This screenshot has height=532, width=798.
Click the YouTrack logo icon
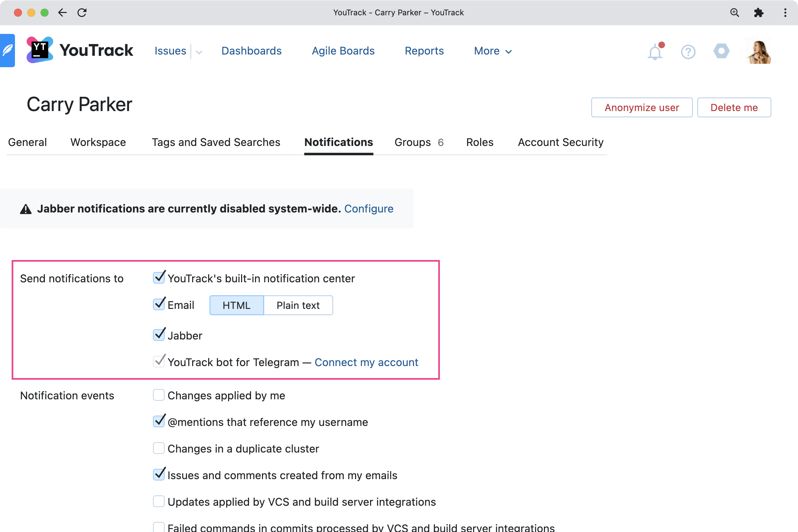pos(40,50)
